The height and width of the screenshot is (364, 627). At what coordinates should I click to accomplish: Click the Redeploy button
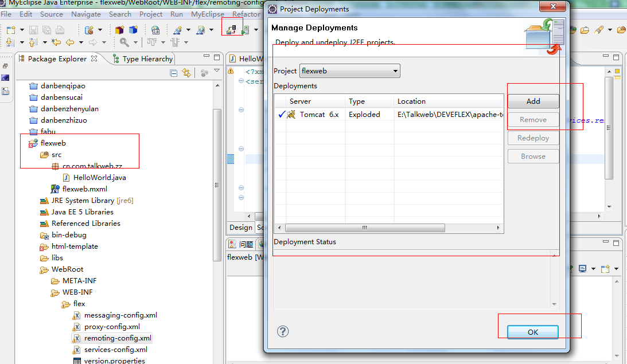click(533, 138)
